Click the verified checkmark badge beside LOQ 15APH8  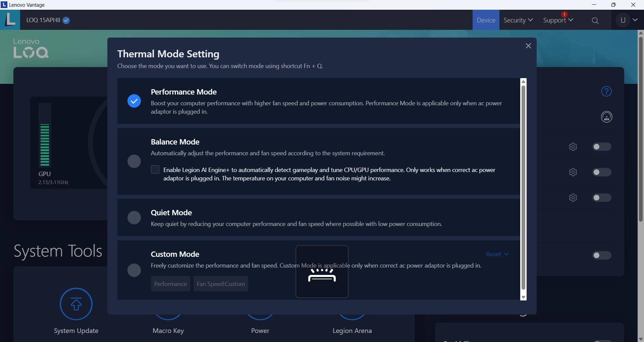coord(66,20)
